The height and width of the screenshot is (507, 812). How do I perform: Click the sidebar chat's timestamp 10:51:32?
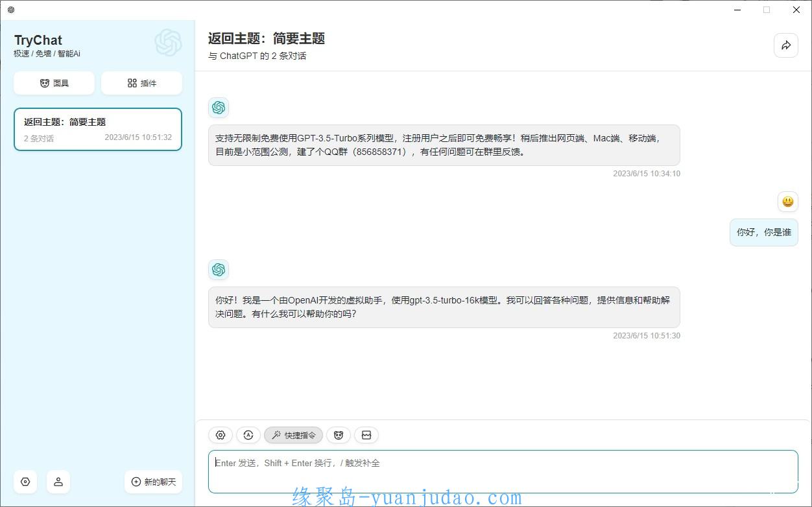point(138,137)
